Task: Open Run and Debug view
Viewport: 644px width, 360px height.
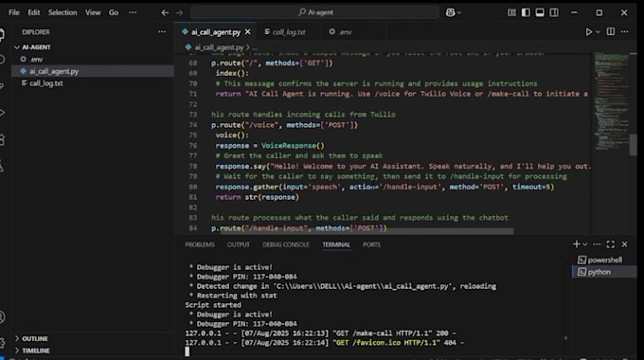Action: 2,113
